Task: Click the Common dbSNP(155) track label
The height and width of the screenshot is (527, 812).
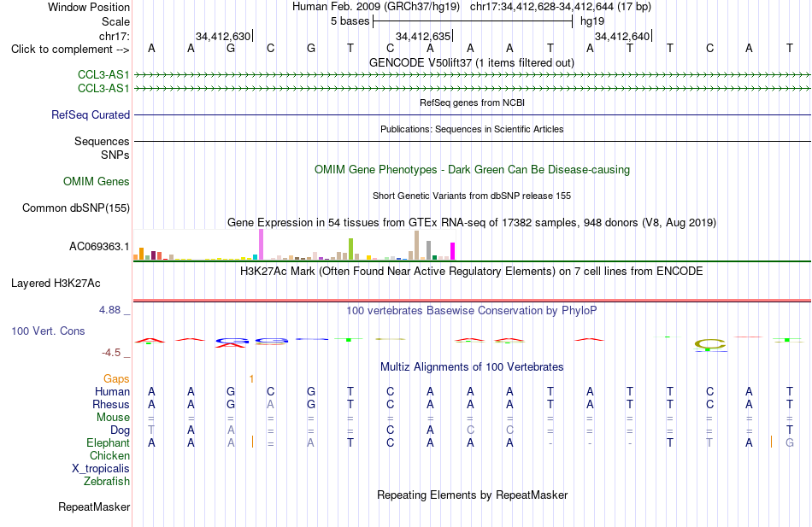Action: tap(75, 208)
